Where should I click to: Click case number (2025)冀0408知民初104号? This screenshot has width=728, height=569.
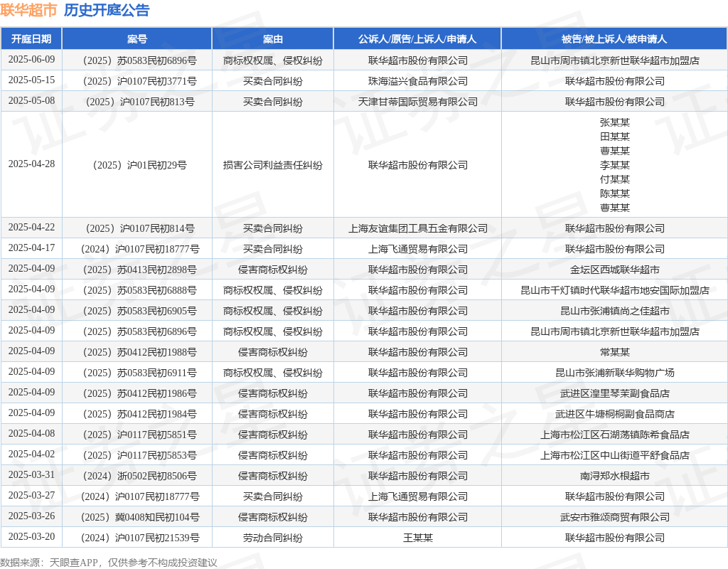point(140,518)
